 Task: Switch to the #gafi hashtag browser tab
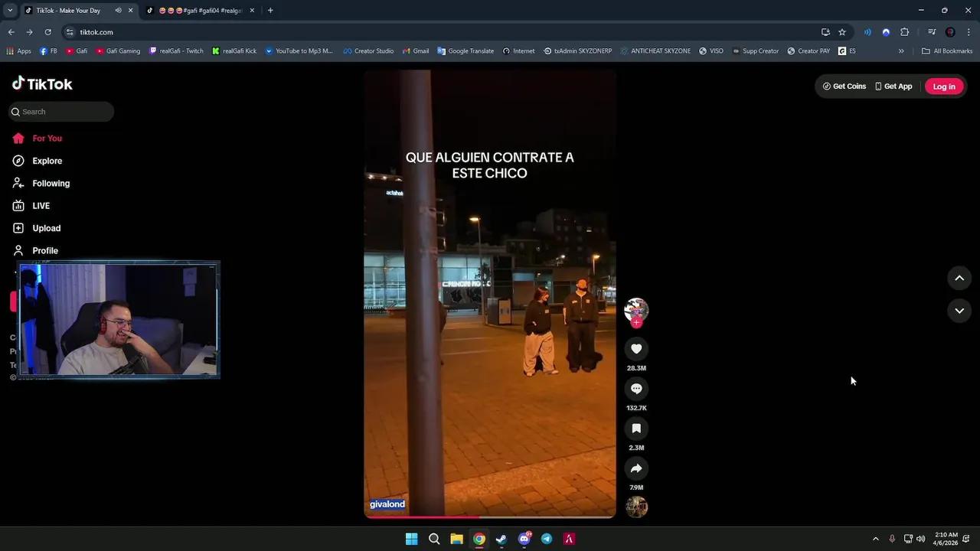(201, 10)
